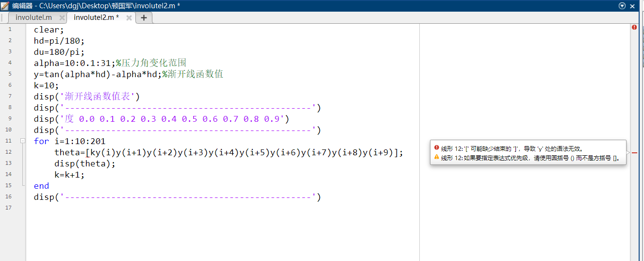Close the involutel2.m tab
Viewport: 644px width, 261px height.
pyautogui.click(x=129, y=17)
